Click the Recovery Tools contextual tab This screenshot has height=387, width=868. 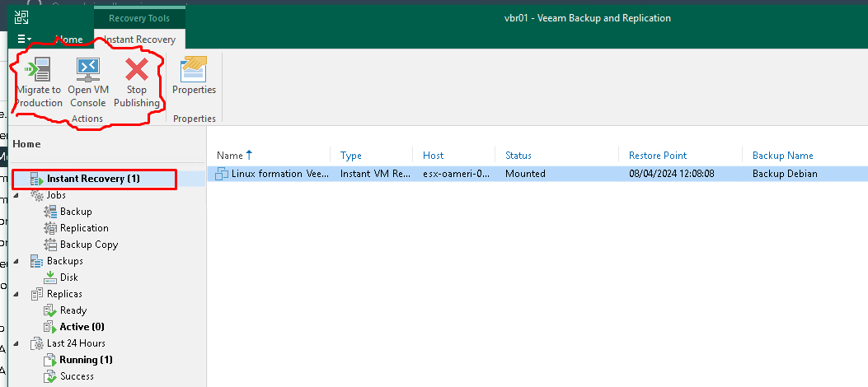(x=139, y=18)
